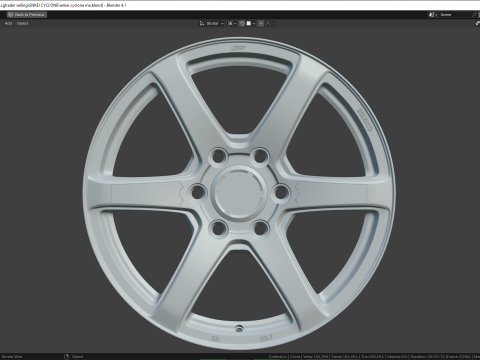
Task: Toggle proportional editing button
Action: 261,23
